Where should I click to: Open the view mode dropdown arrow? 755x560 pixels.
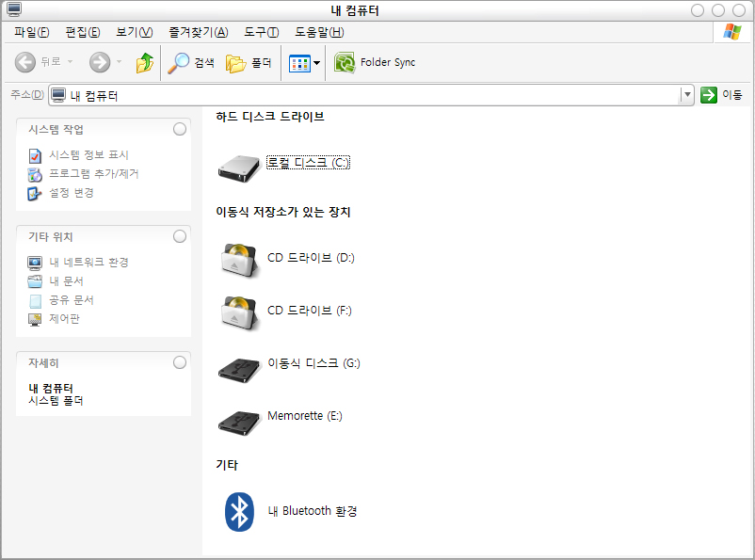(x=317, y=63)
